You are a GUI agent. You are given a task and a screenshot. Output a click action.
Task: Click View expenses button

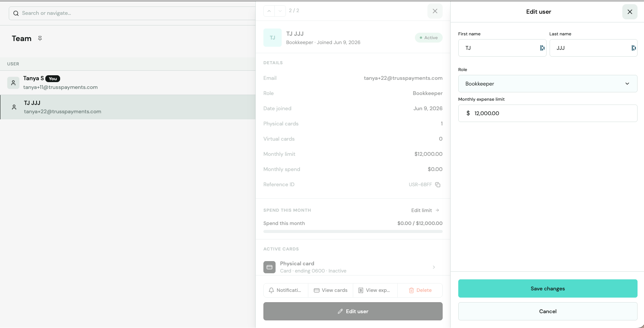point(375,290)
